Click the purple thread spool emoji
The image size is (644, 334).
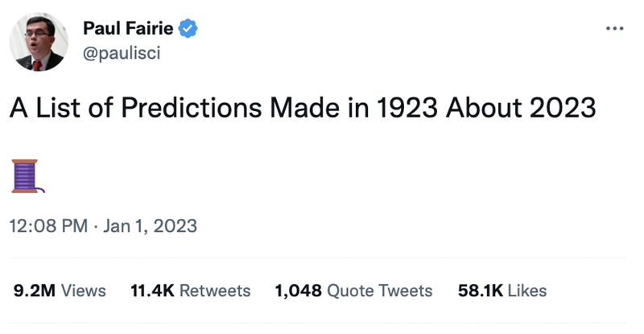[x=26, y=176]
